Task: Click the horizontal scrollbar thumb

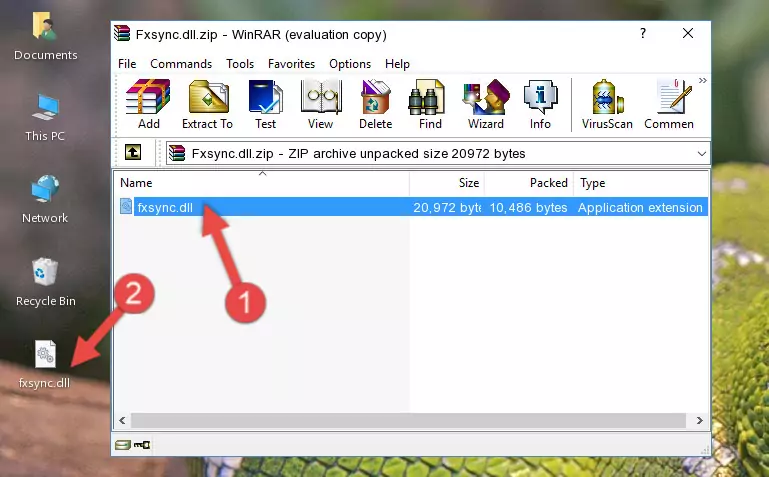Action: (x=408, y=420)
